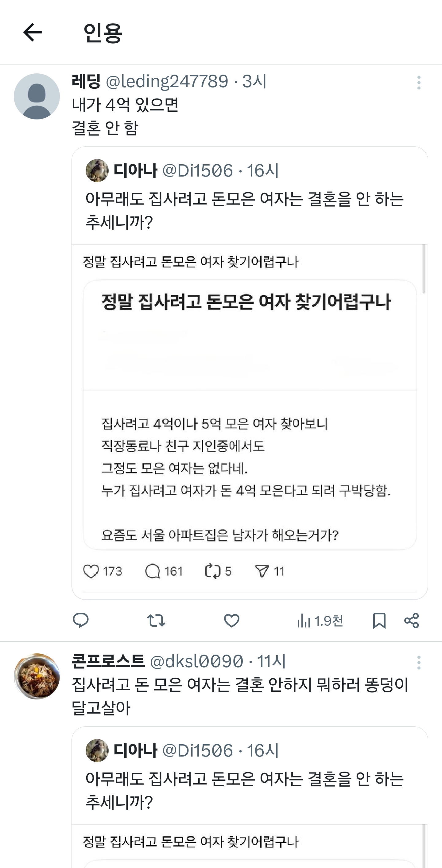This screenshot has width=442, height=868.
Task: Open more options for 콘프로스트's post
Action: point(419,663)
